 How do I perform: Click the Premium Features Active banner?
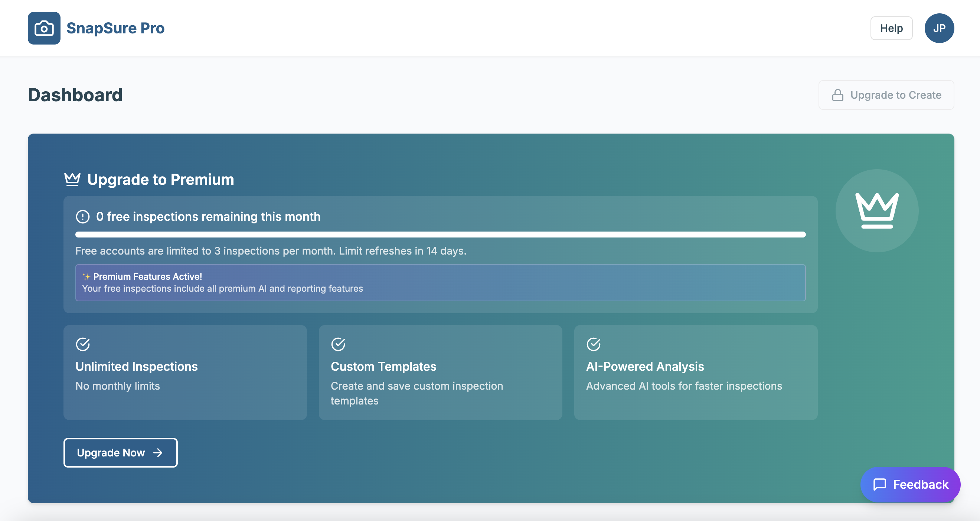[440, 282]
